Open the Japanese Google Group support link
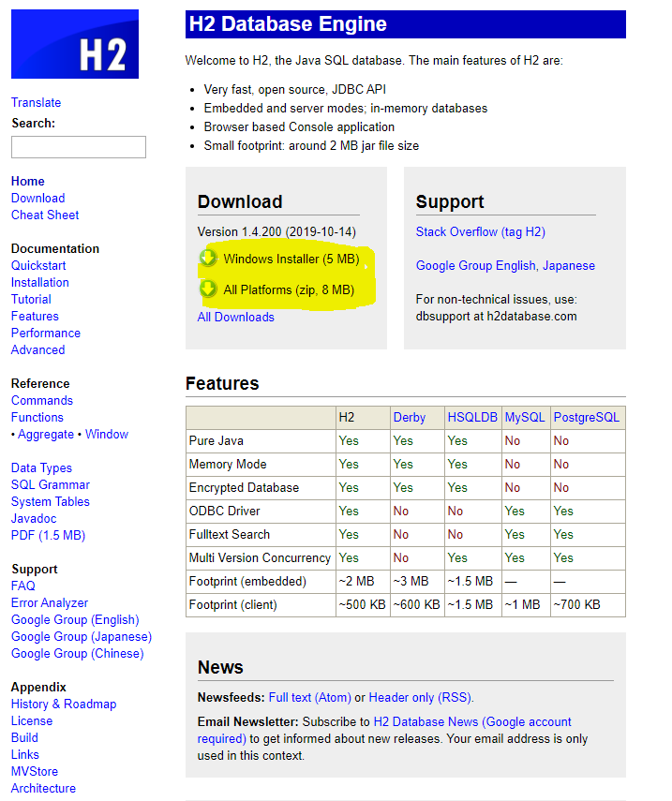672x801 pixels. (569, 265)
